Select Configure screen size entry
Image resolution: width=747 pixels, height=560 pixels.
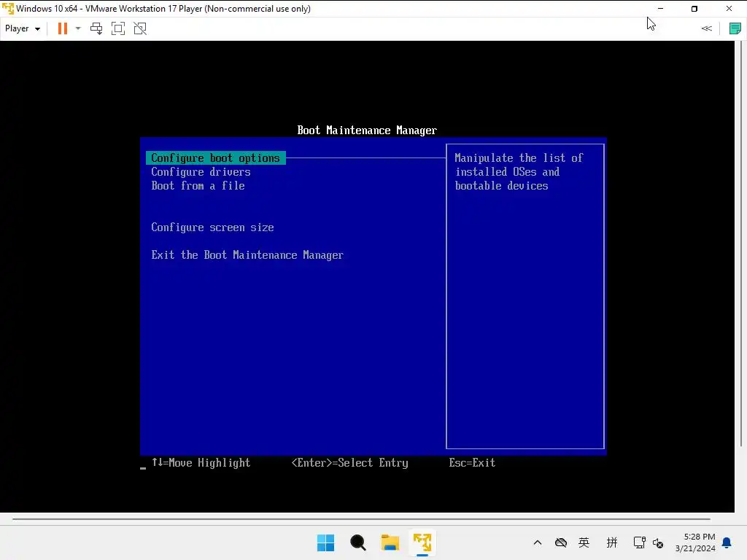pyautogui.click(x=212, y=227)
